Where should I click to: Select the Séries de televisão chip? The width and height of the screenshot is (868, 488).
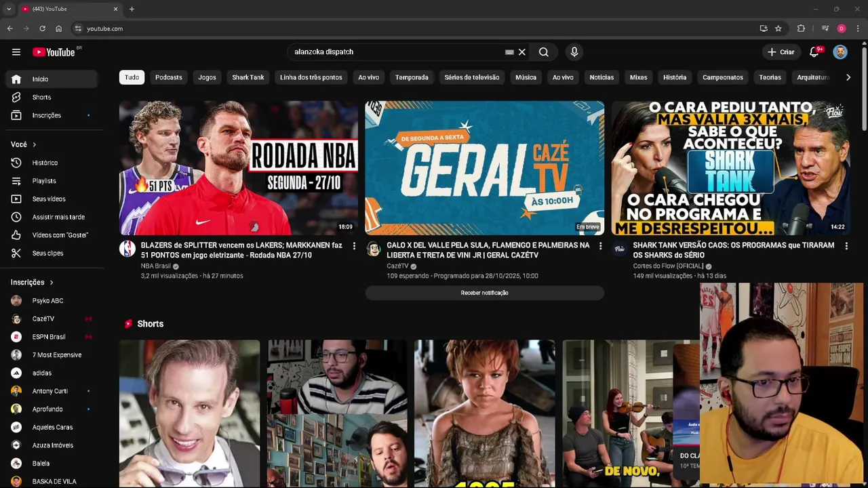point(472,77)
